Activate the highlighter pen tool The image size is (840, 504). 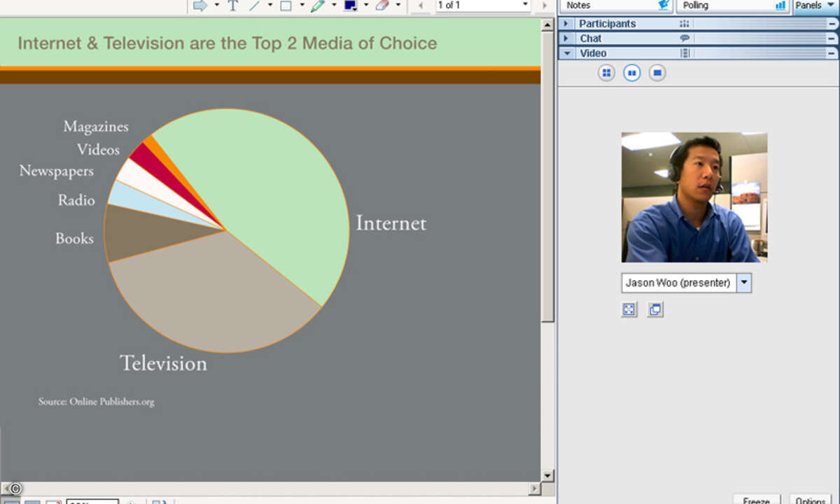pos(318,6)
